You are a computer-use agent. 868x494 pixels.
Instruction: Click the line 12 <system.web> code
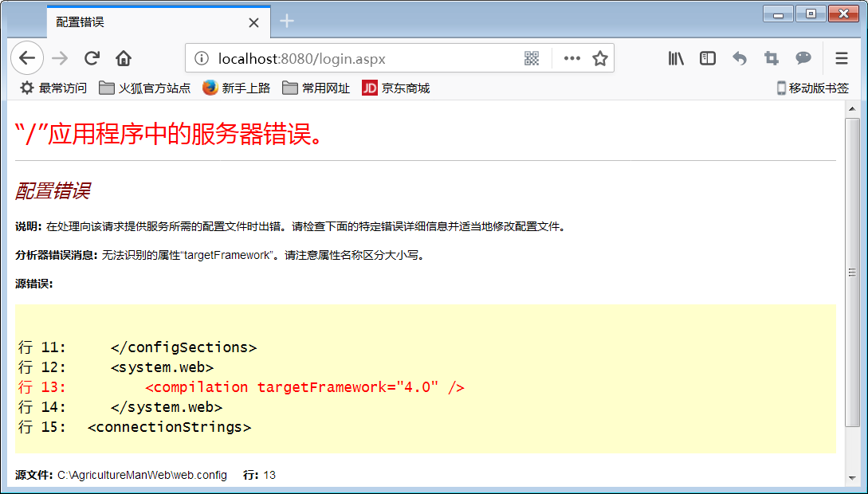point(162,367)
